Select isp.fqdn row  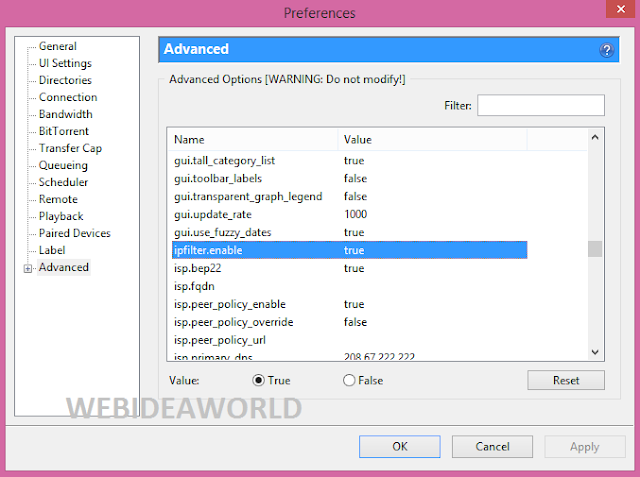350,286
